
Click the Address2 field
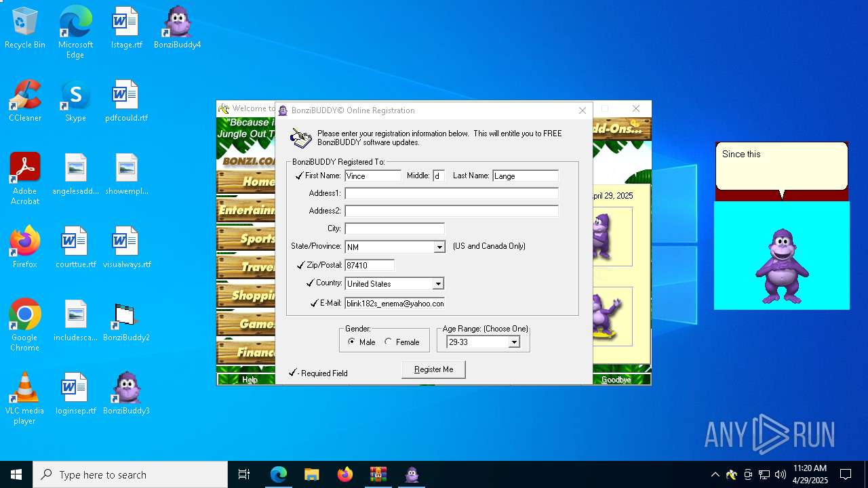coord(452,211)
